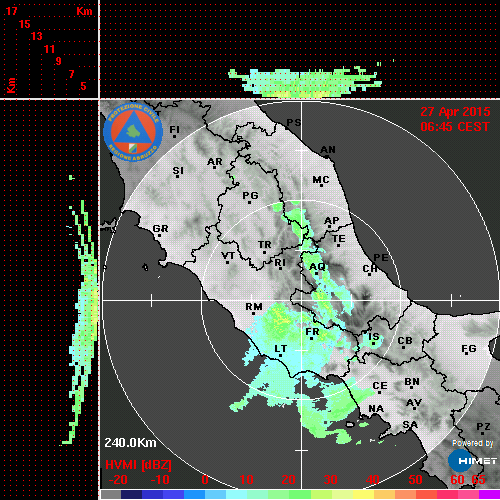Viewport: 500px width, 500px height.
Task: Click the city label VT
Action: [x=228, y=256]
